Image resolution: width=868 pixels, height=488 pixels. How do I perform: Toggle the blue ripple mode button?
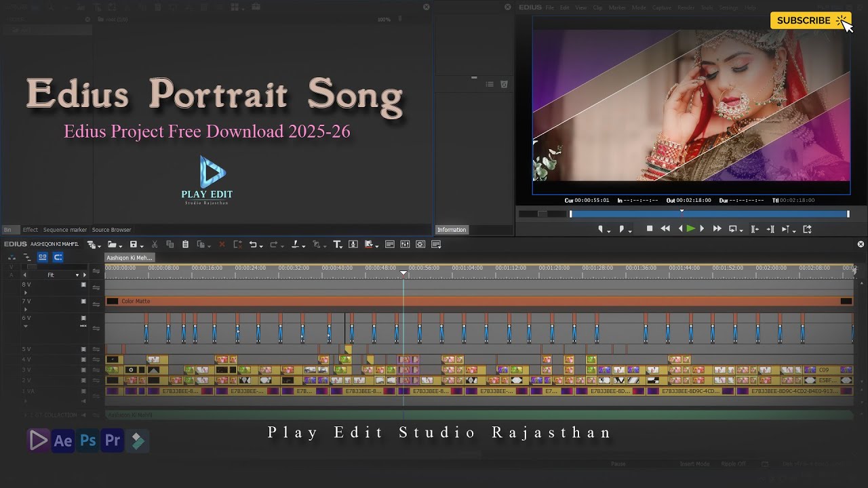[x=58, y=258]
